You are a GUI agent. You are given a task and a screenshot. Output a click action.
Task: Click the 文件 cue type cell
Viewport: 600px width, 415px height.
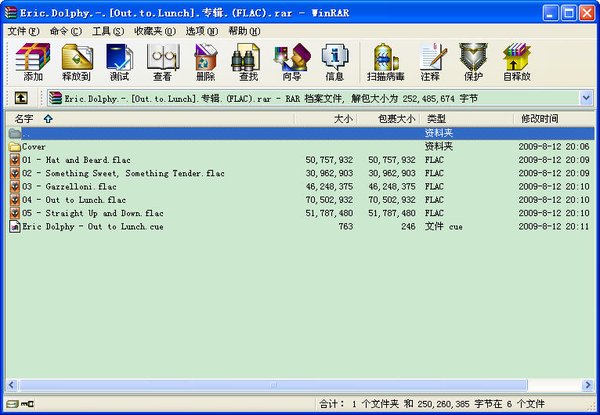[444, 226]
